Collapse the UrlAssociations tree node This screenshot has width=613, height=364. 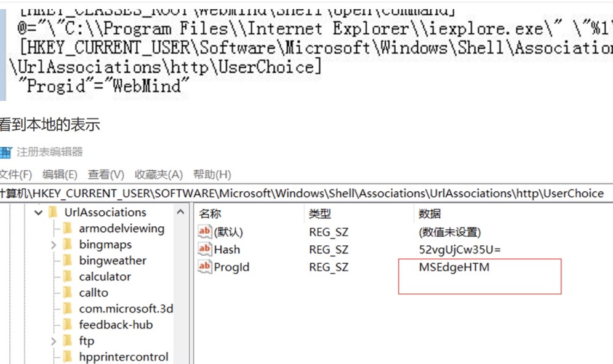tap(38, 213)
